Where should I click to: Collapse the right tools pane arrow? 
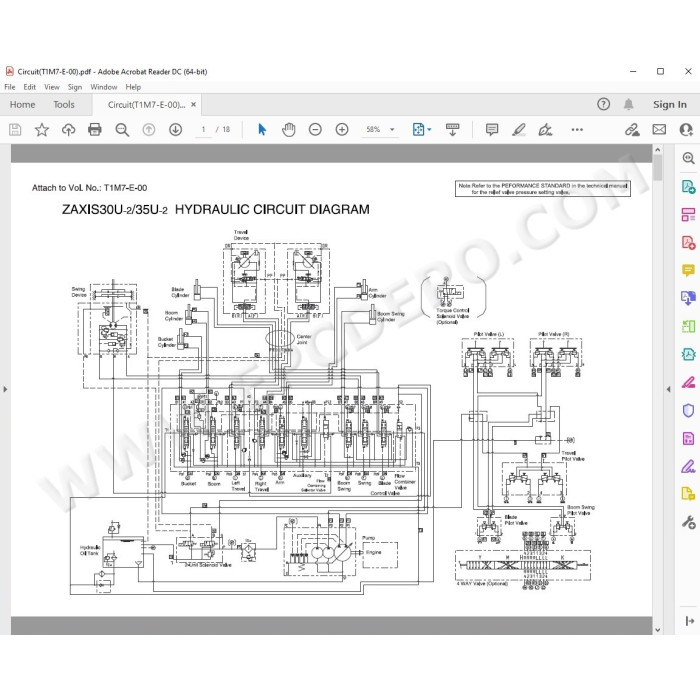(668, 389)
